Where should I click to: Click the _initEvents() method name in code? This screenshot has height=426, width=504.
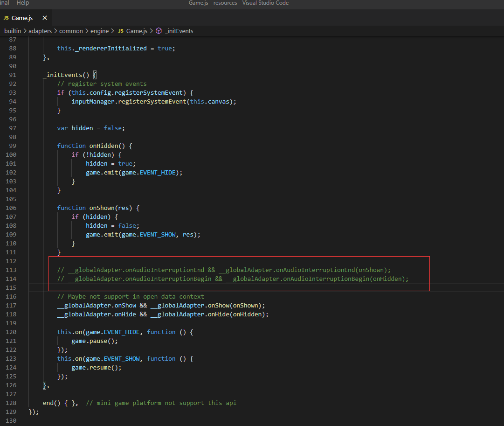(66, 75)
